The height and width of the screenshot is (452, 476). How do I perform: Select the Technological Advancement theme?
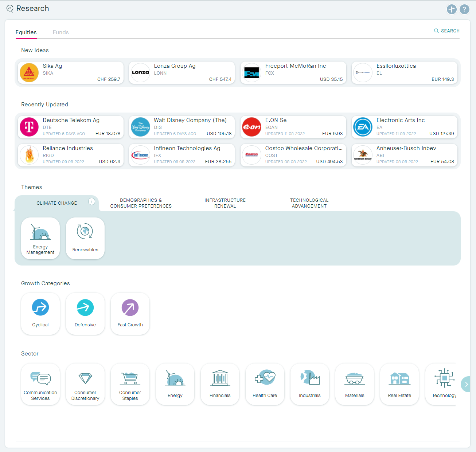pyautogui.click(x=309, y=203)
